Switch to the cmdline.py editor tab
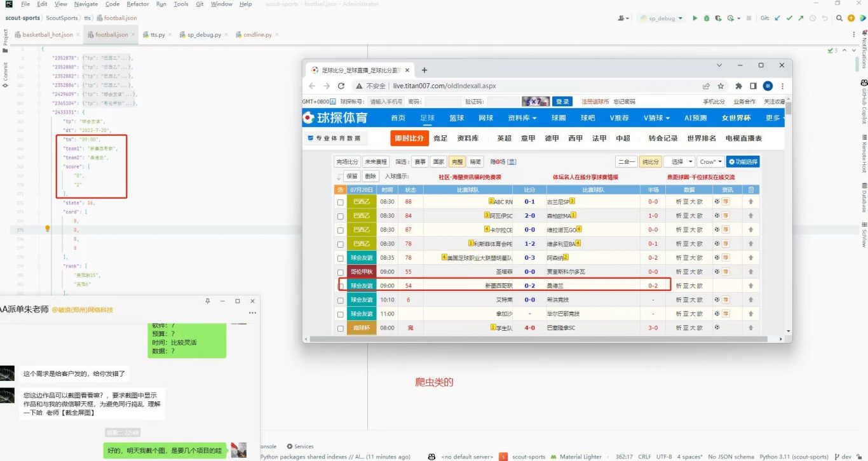 point(257,35)
